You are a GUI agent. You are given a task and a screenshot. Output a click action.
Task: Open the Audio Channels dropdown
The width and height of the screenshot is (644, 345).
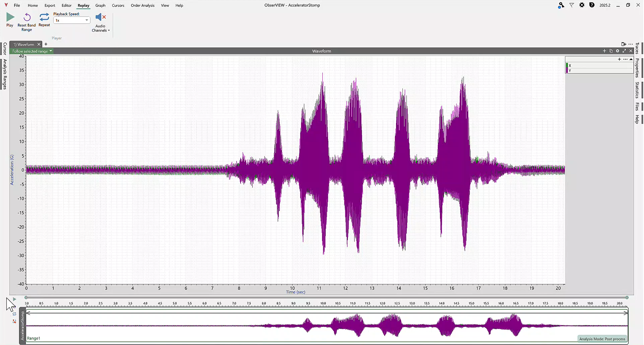[x=101, y=28]
